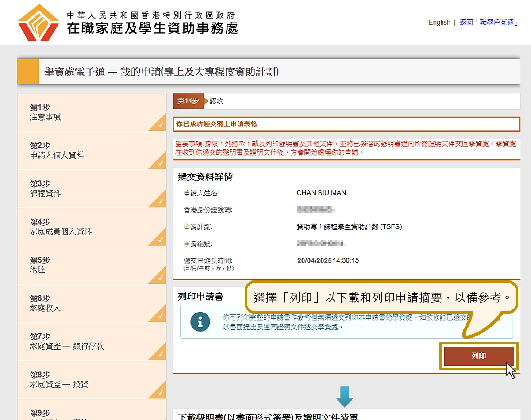Click the 第9步 sidebar step

(x=92, y=410)
